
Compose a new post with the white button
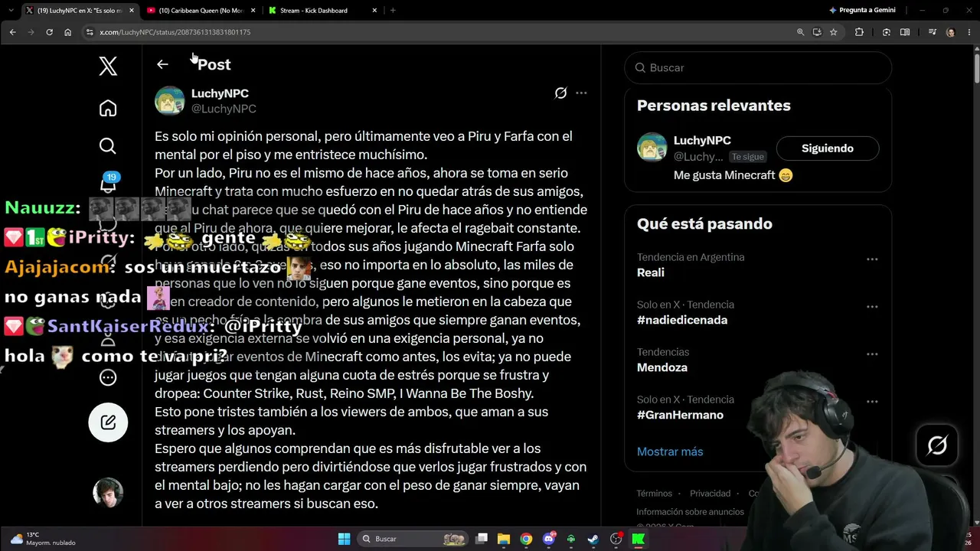tap(108, 422)
